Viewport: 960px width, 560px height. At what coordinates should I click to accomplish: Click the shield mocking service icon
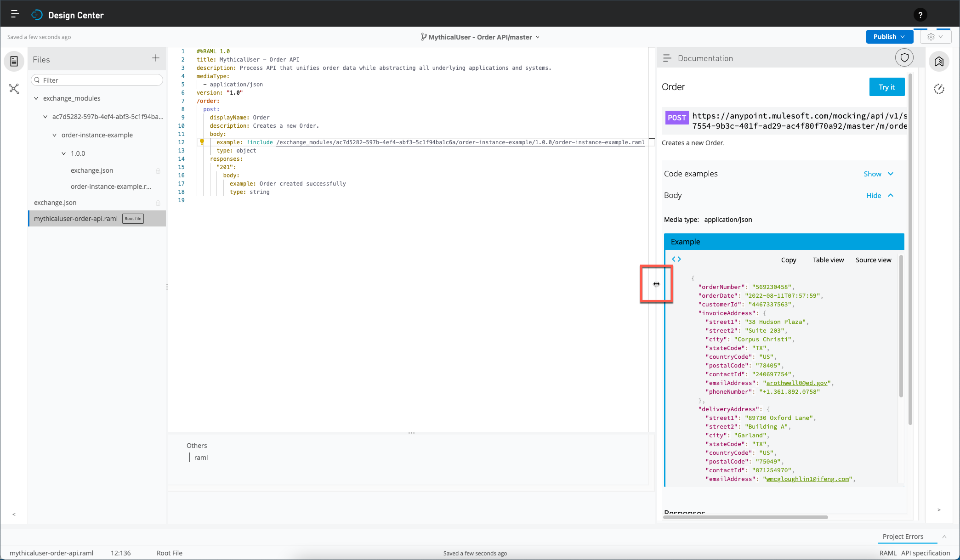point(904,58)
